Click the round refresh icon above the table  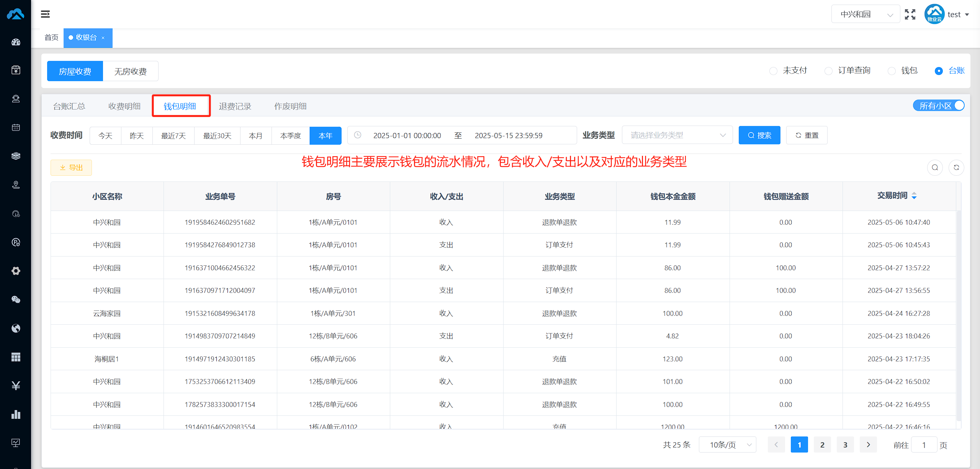956,167
